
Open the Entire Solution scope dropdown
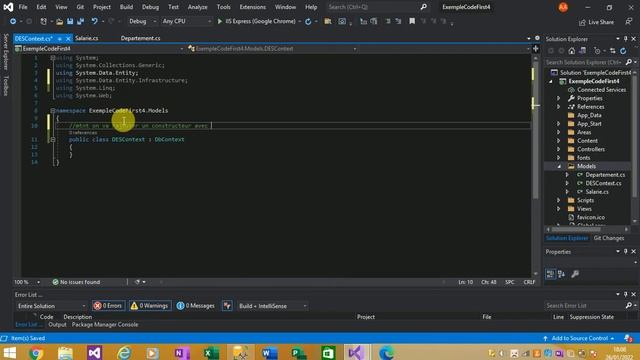point(51,306)
